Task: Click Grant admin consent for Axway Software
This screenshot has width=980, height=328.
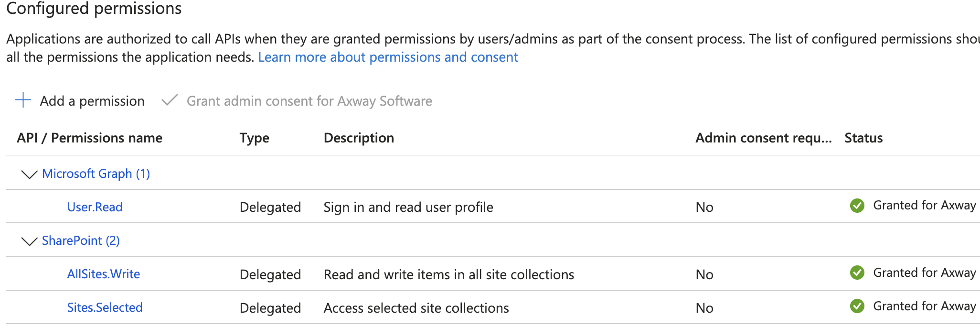Action: [x=309, y=101]
